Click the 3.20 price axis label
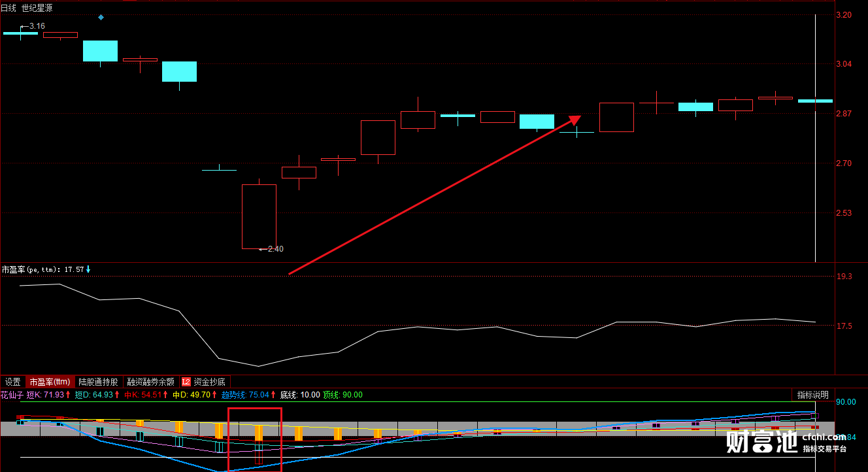 (x=844, y=14)
